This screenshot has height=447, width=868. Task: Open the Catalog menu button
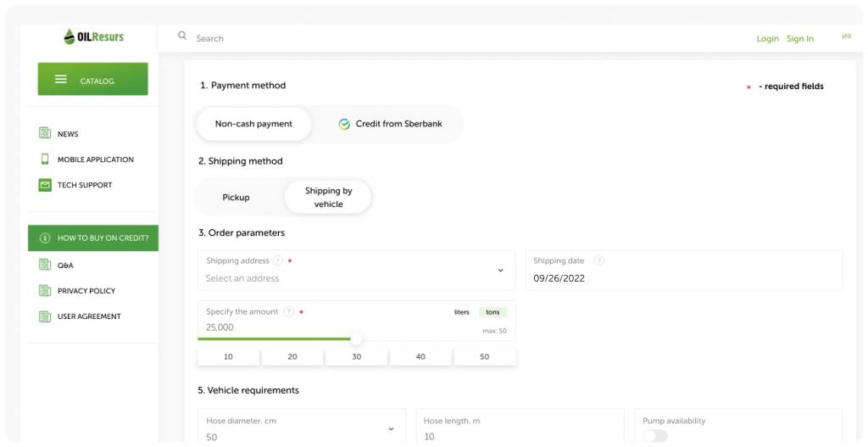[93, 80]
